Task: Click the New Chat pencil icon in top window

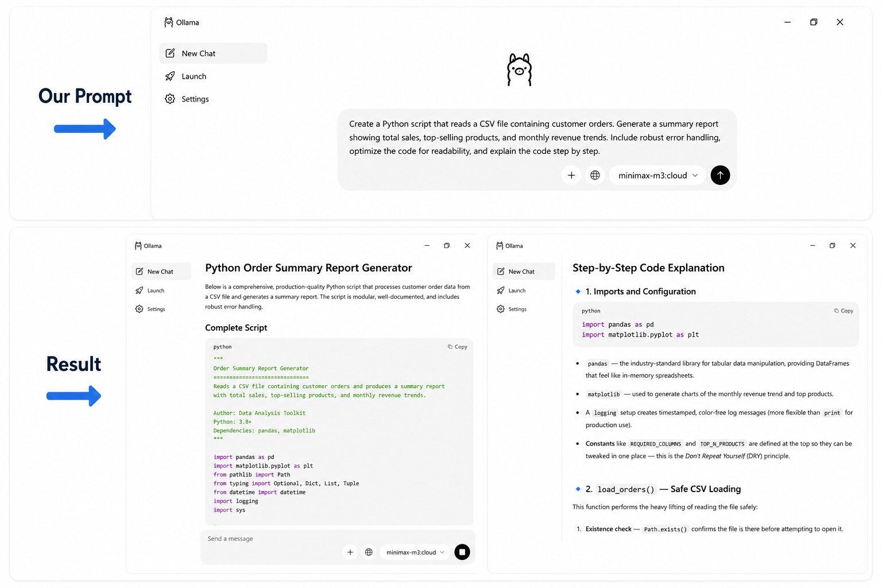Action: tap(170, 53)
